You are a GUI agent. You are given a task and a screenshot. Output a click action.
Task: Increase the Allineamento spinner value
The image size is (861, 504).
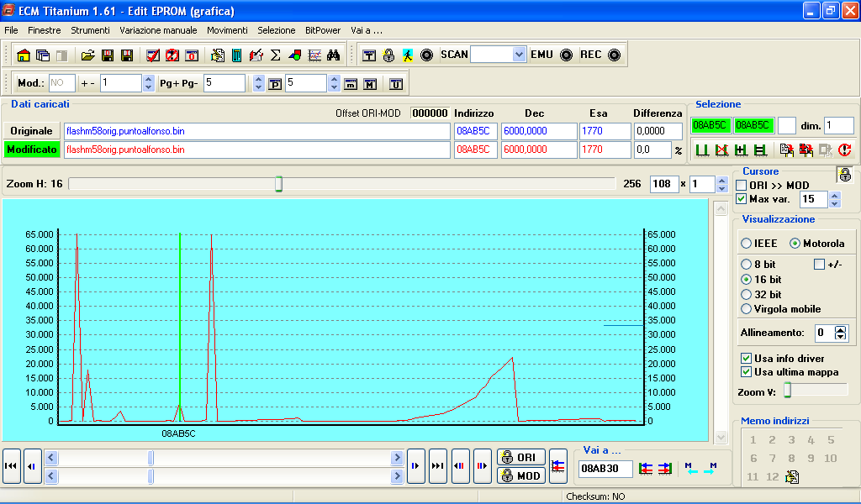click(840, 329)
